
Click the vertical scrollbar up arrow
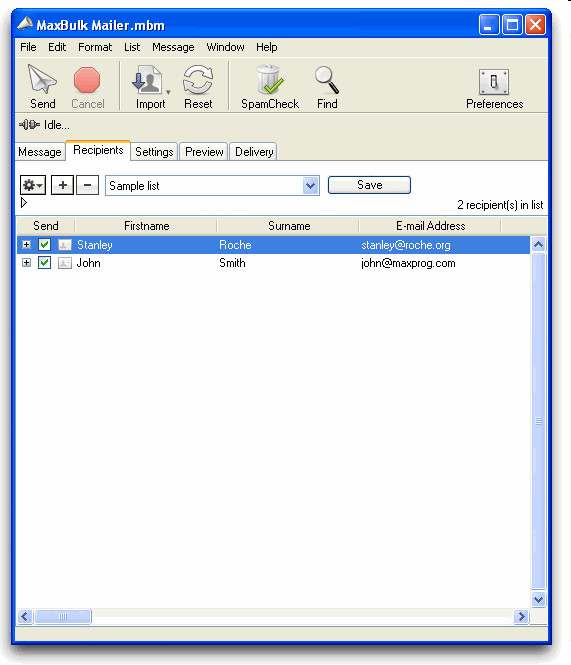pos(538,244)
